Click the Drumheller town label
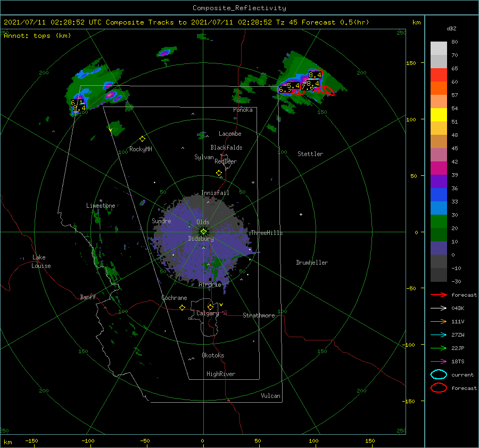 point(312,263)
